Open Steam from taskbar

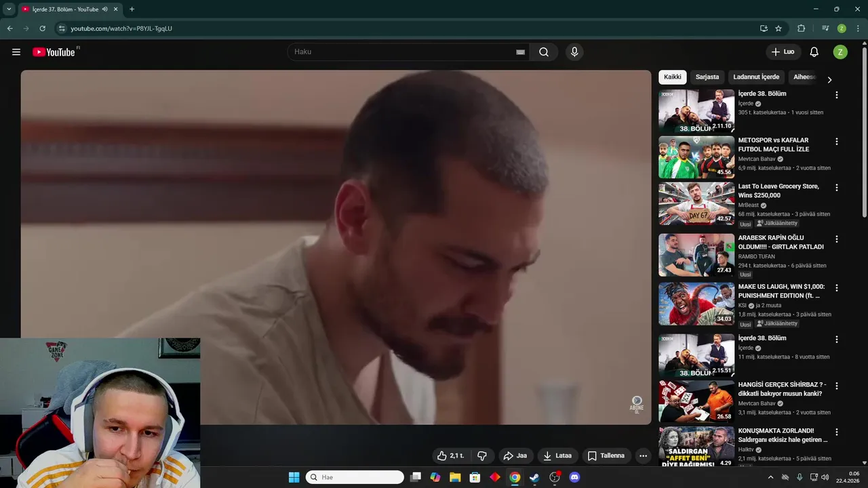534,477
